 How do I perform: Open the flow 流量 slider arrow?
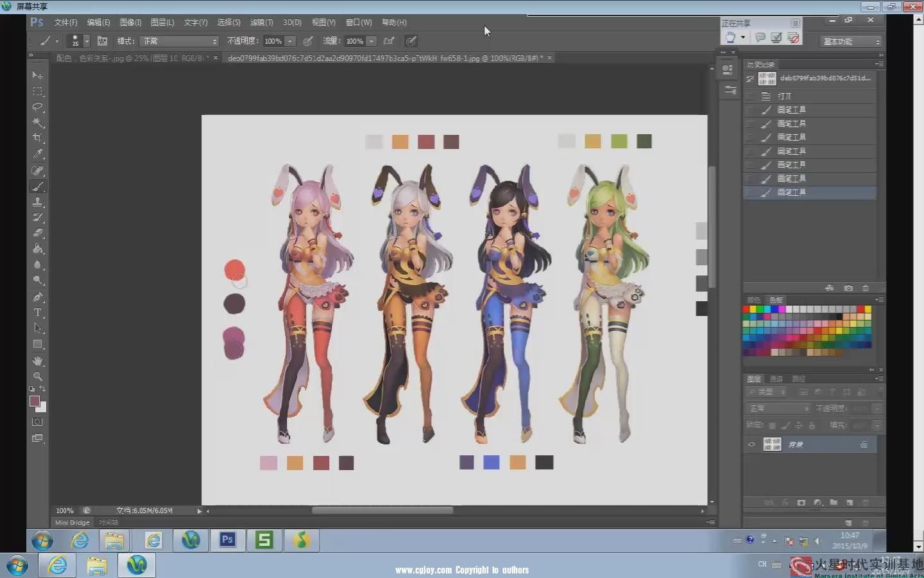pos(372,41)
